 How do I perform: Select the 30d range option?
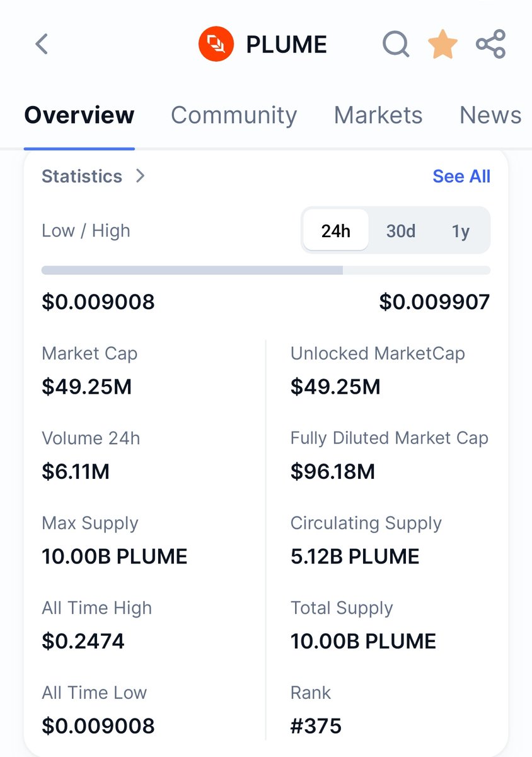tap(401, 230)
